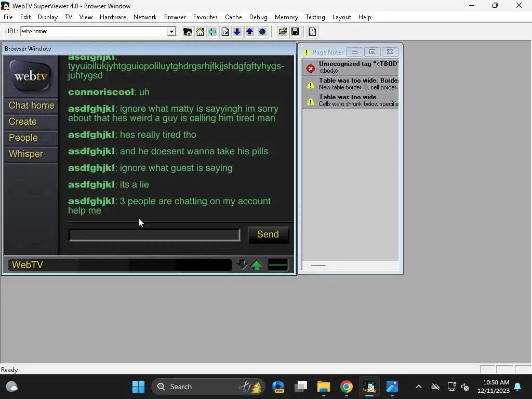Image resolution: width=532 pixels, height=399 pixels.
Task: Click the Page Notes yellow warning title icon
Action: [x=307, y=52]
